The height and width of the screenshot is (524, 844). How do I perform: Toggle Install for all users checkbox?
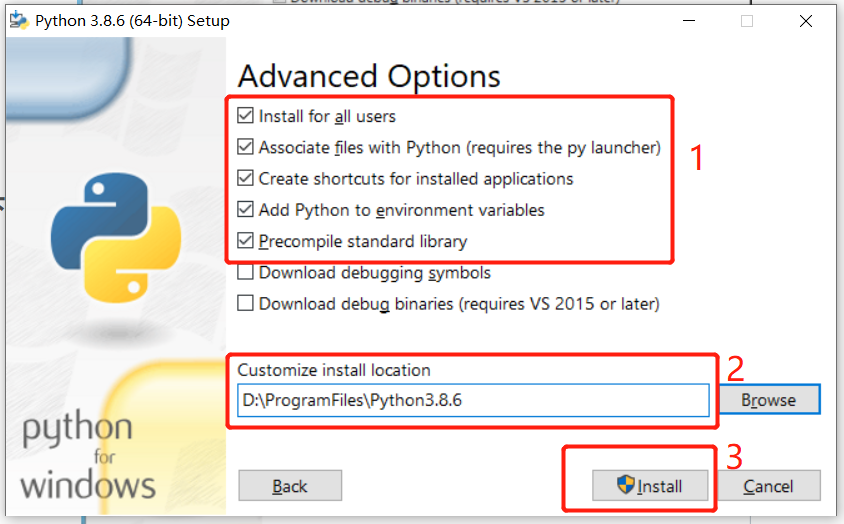pyautogui.click(x=246, y=116)
